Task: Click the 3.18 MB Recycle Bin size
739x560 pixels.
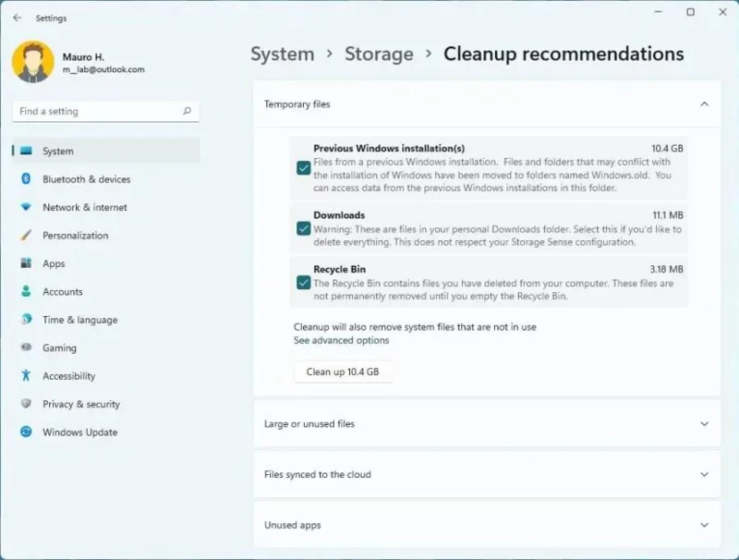Action: click(x=666, y=269)
